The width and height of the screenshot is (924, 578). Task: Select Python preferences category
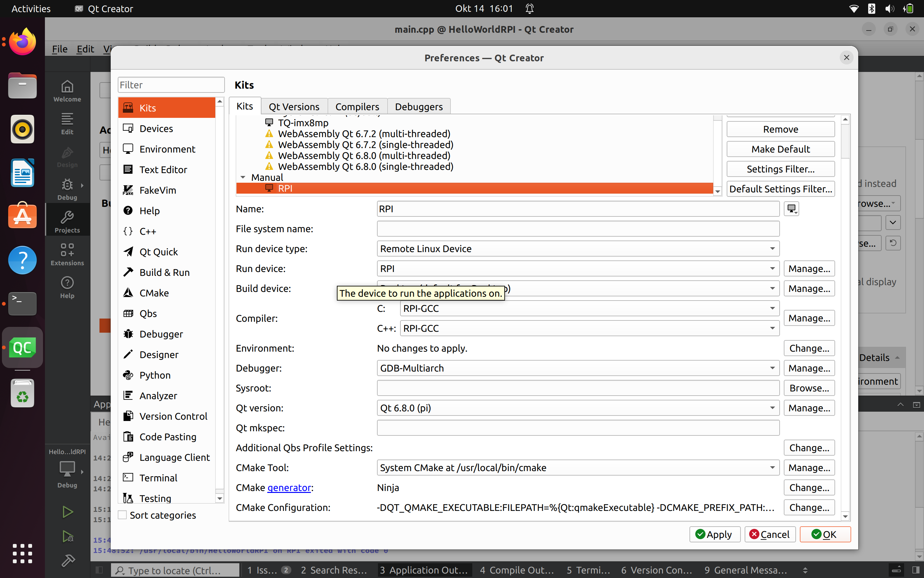point(167,375)
